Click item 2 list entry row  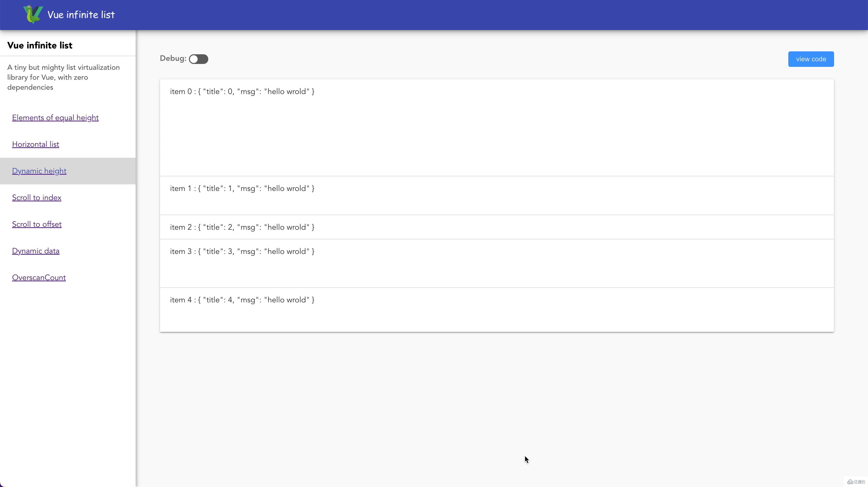(496, 227)
